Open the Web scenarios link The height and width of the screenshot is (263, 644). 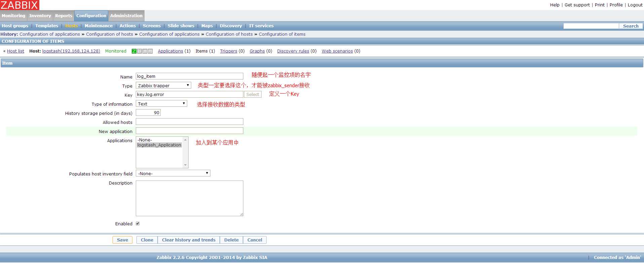point(337,51)
